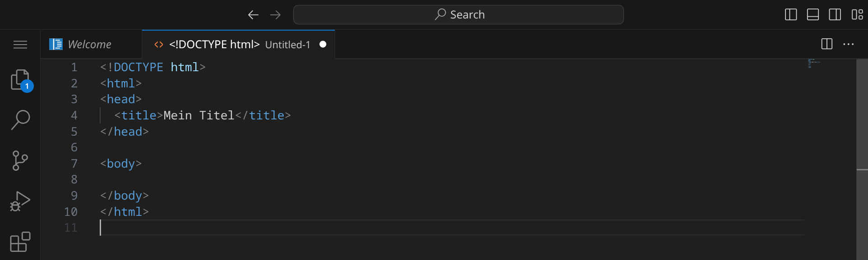Switch to the Welcome tab
Viewport: 868px width, 260px height.
click(89, 45)
